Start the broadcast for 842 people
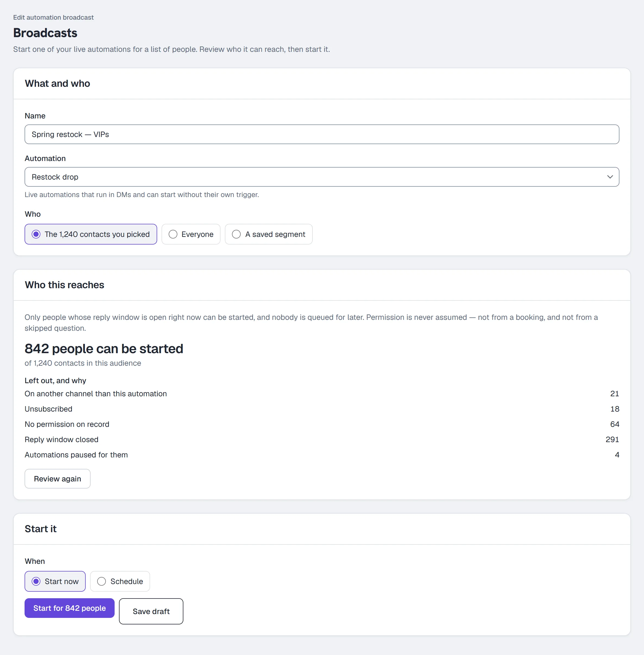This screenshot has width=644, height=655. click(x=70, y=608)
